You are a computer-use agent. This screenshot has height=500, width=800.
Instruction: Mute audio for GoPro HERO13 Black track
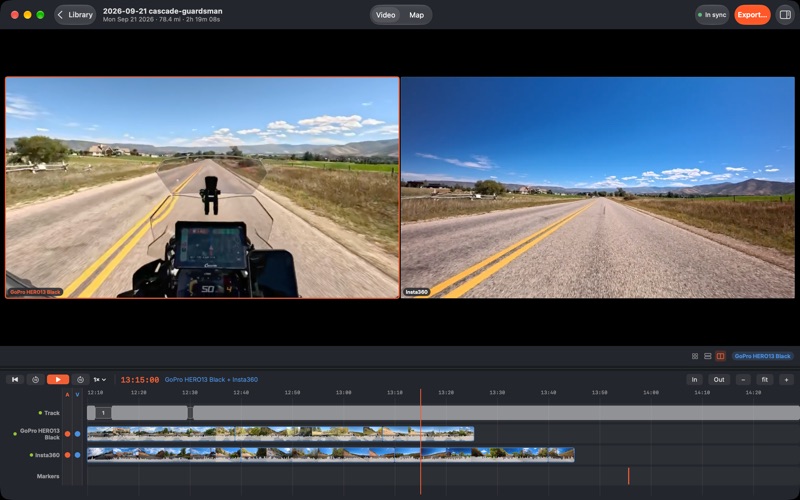(67, 434)
